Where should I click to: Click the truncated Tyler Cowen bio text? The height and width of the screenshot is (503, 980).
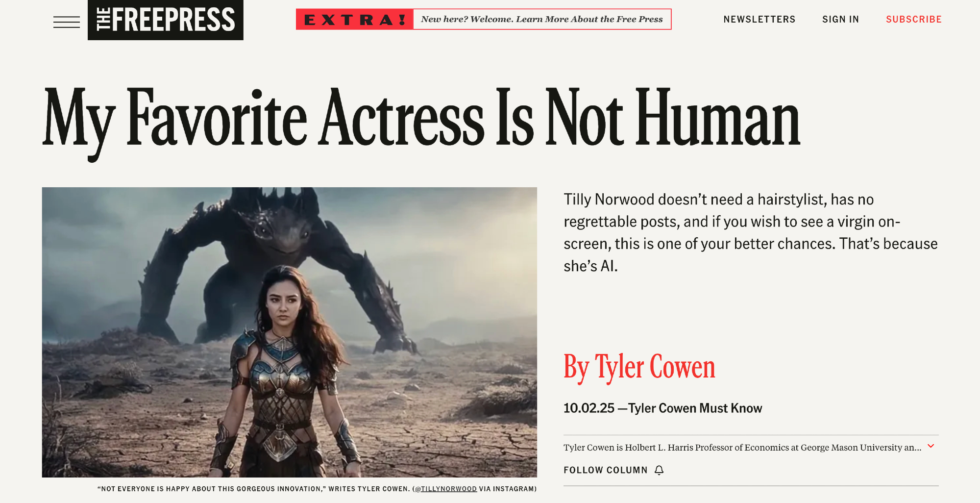click(742, 447)
